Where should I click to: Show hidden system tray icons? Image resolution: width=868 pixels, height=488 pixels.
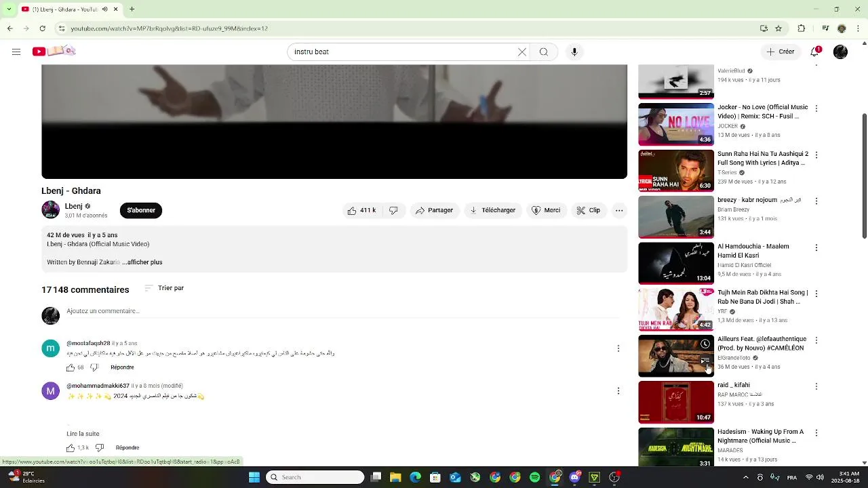coord(745,477)
